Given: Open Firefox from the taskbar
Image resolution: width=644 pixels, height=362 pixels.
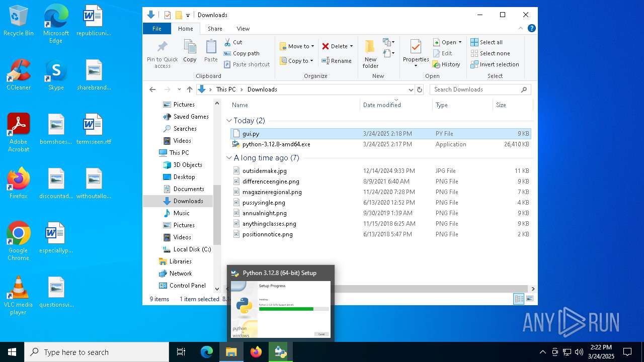Looking at the screenshot, I should click(256, 352).
